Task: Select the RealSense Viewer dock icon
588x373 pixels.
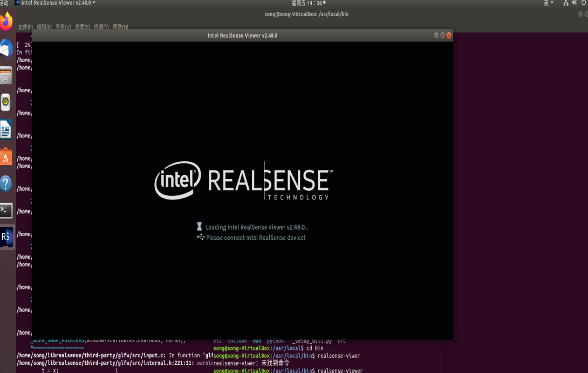Action: 6,237
